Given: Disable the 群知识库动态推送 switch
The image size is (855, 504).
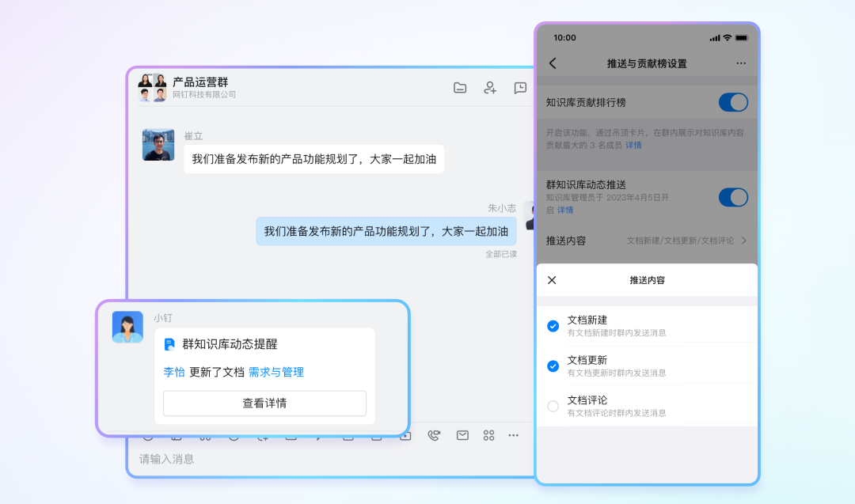Looking at the screenshot, I should [x=733, y=197].
